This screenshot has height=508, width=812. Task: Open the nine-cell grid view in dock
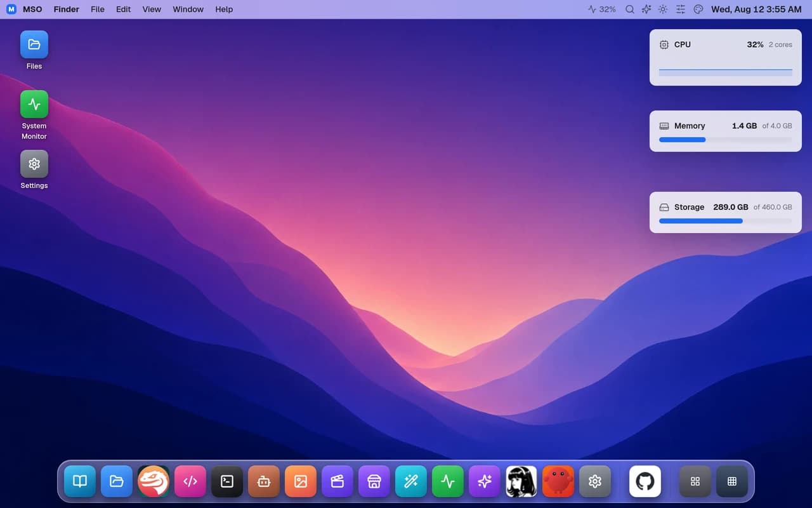point(732,481)
